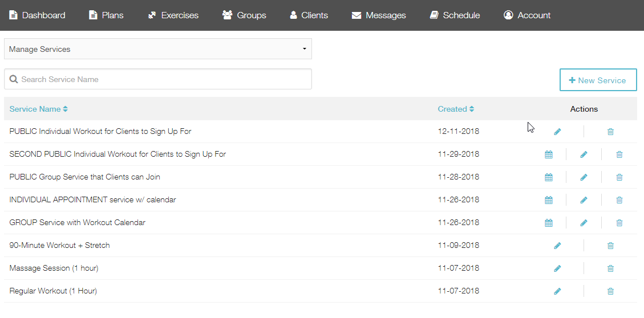This screenshot has width=644, height=318.
Task: Sort the list by Service Name
Action: [39, 109]
